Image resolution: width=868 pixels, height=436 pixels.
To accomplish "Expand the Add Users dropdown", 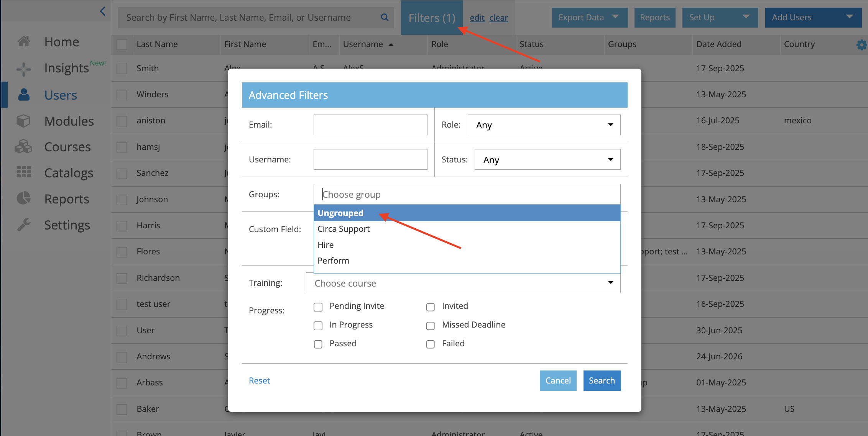I will 813,18.
